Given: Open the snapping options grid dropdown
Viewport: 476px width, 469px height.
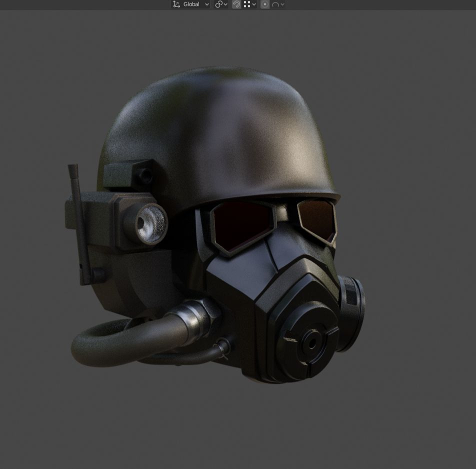Looking at the screenshot, I should tap(249, 4).
